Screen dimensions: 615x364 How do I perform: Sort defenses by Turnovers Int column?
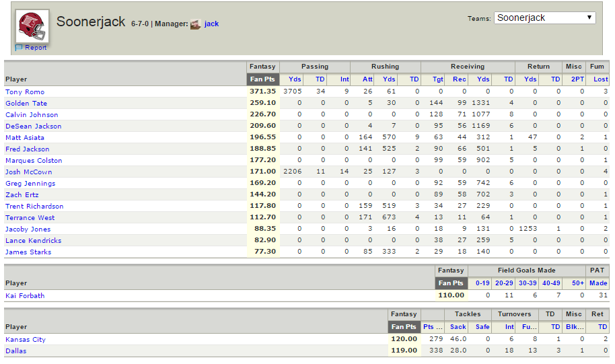(509, 326)
